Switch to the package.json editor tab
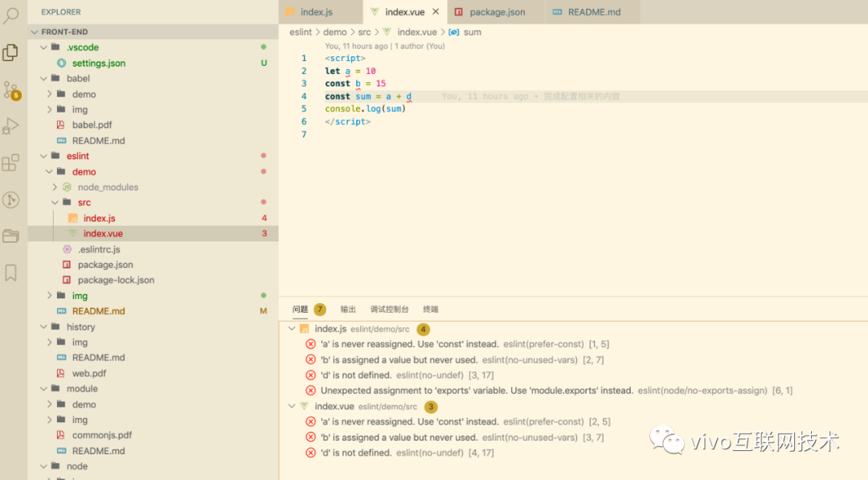The height and width of the screenshot is (480, 868). click(x=497, y=11)
